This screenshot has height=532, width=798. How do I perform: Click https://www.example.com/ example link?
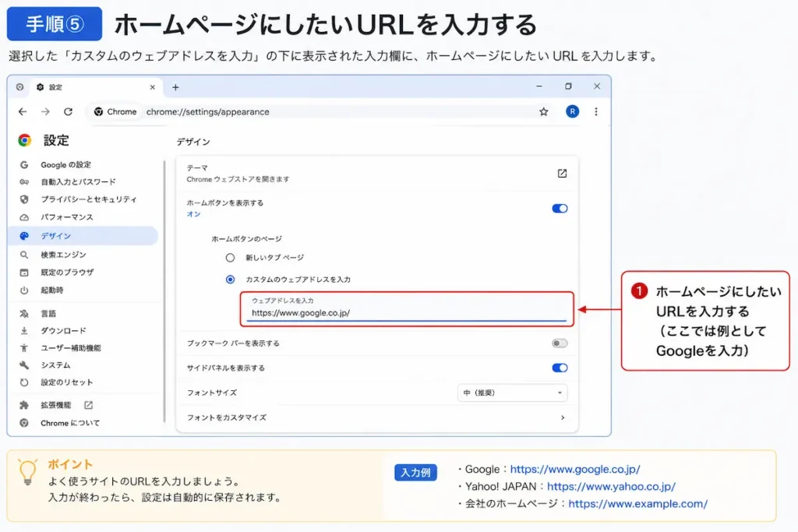637,503
